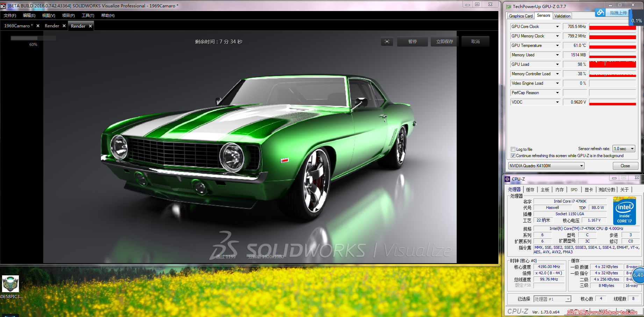Screen dimensions: 644x317
Task: Switch to the 内存 tab in CPU-Z
Action: tap(559, 190)
